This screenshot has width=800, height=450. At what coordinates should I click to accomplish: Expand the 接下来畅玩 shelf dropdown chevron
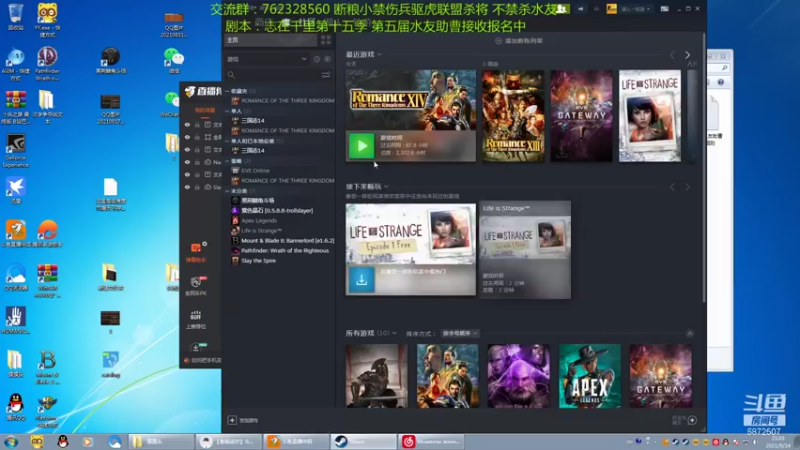386,187
